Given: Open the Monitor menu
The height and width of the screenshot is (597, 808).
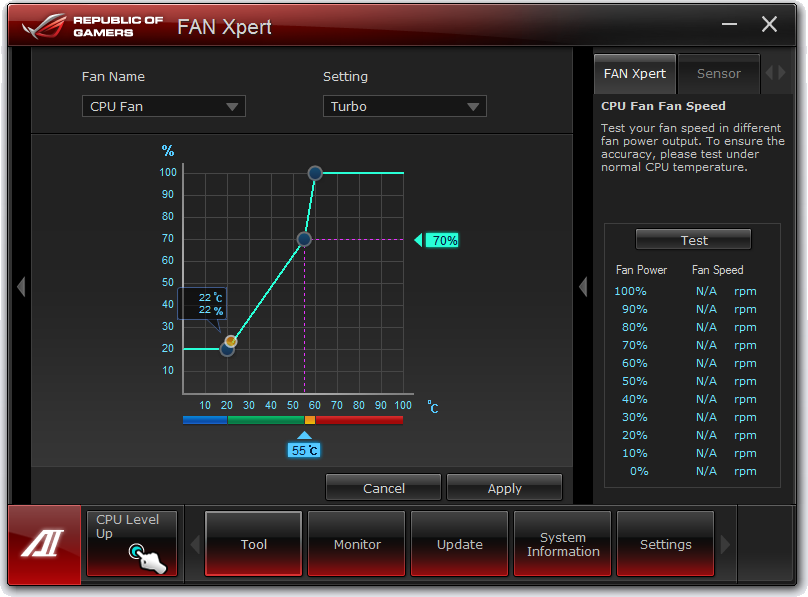Looking at the screenshot, I should pos(357,544).
